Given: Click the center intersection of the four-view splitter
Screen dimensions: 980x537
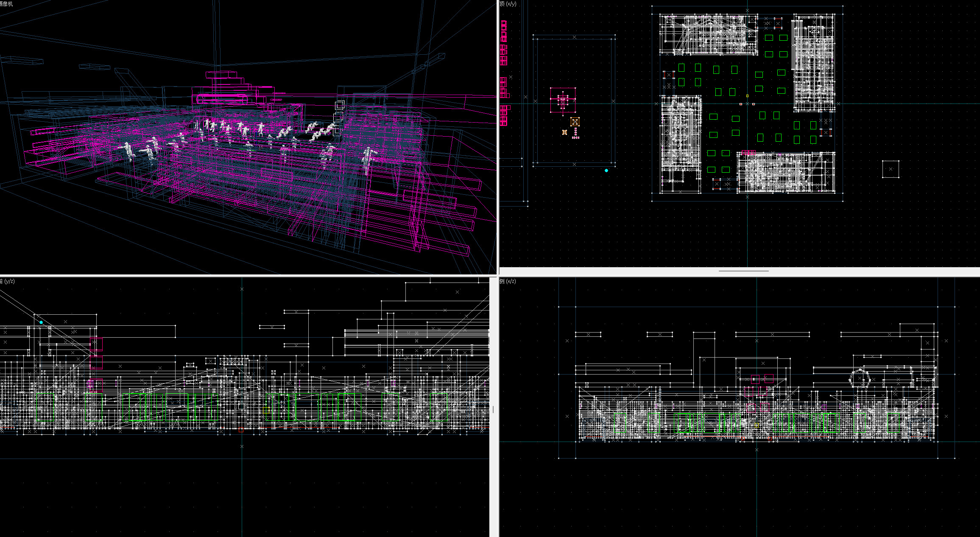Looking at the screenshot, I should point(498,275).
